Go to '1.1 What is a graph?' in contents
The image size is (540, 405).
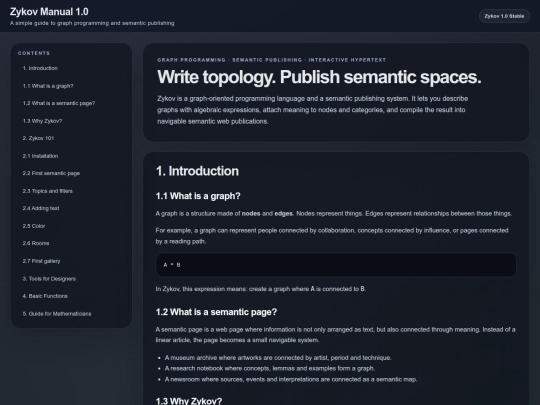coord(48,86)
